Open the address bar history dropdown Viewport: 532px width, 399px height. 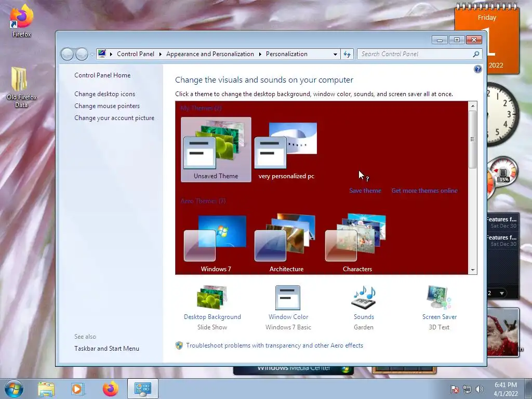(x=335, y=54)
